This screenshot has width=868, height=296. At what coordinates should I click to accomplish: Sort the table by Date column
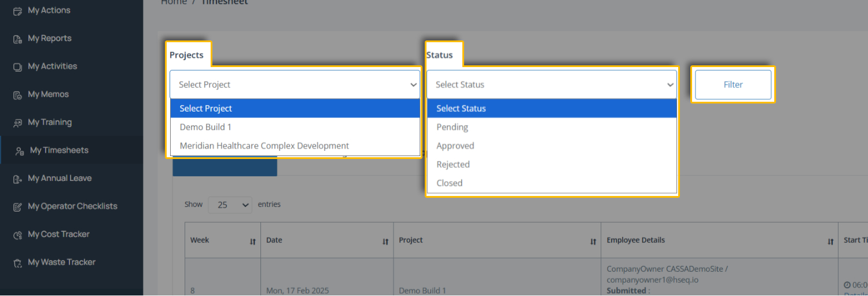coord(385,242)
